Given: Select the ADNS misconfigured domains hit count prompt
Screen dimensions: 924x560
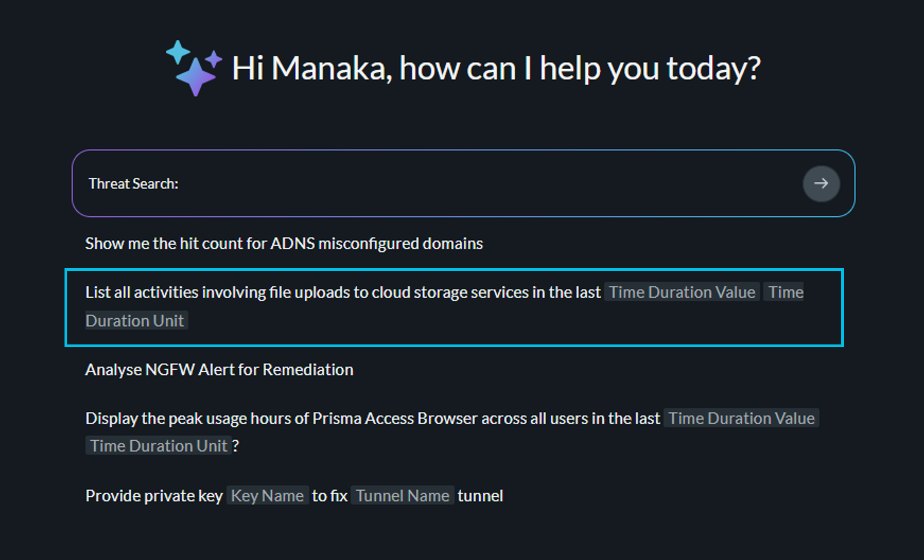Looking at the screenshot, I should pyautogui.click(x=284, y=243).
